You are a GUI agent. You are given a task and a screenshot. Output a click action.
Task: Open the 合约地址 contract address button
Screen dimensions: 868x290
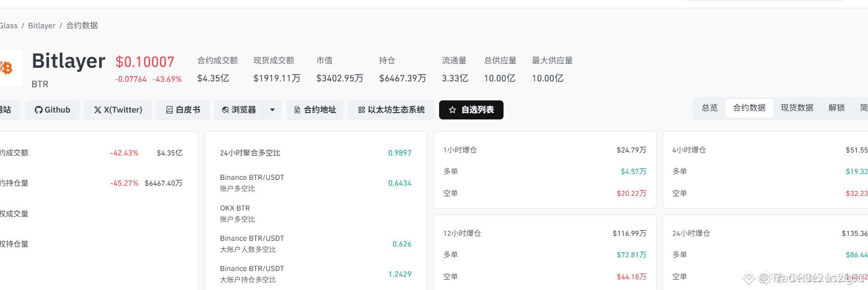click(315, 110)
